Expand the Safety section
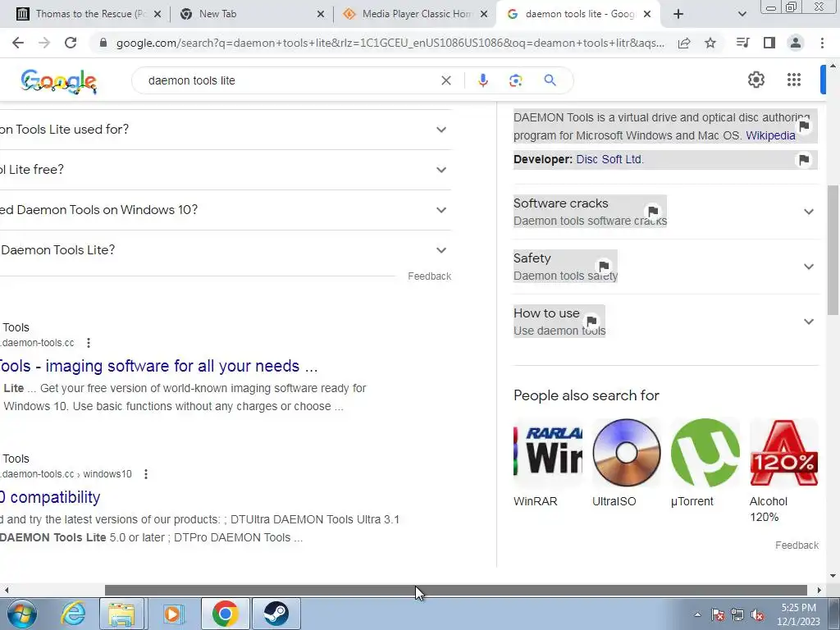 point(809,267)
